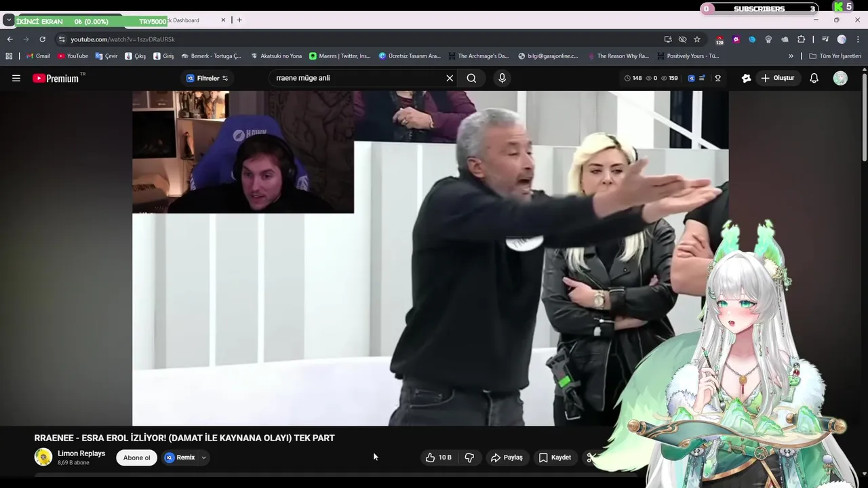868x488 pixels.
Task: Expand the Remix dropdown arrow
Action: click(203, 457)
